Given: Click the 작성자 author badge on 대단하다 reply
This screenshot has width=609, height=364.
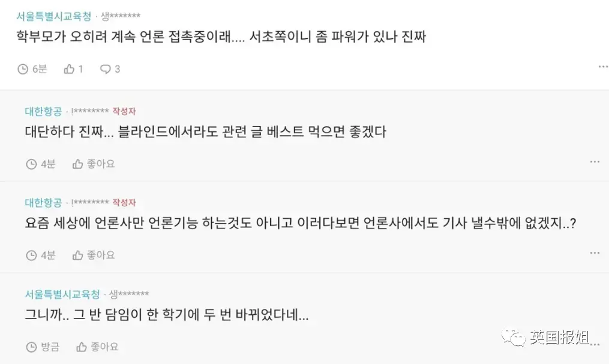Looking at the screenshot, I should [124, 111].
